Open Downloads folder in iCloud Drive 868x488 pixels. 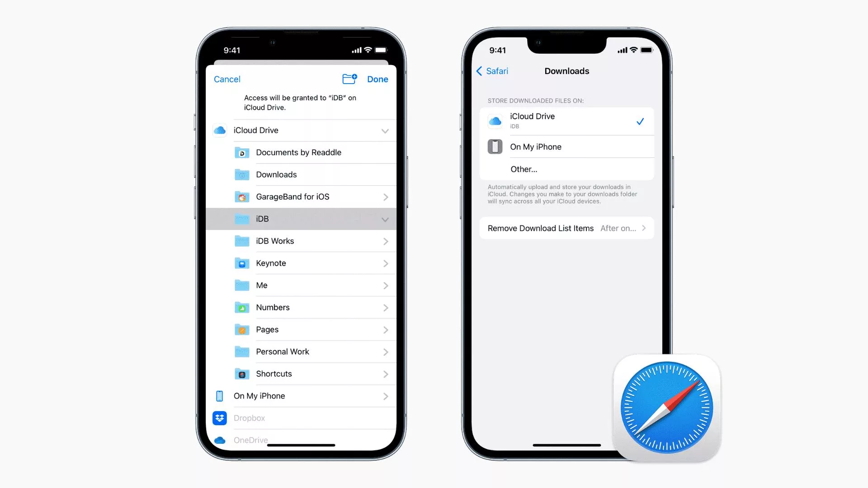pyautogui.click(x=276, y=174)
